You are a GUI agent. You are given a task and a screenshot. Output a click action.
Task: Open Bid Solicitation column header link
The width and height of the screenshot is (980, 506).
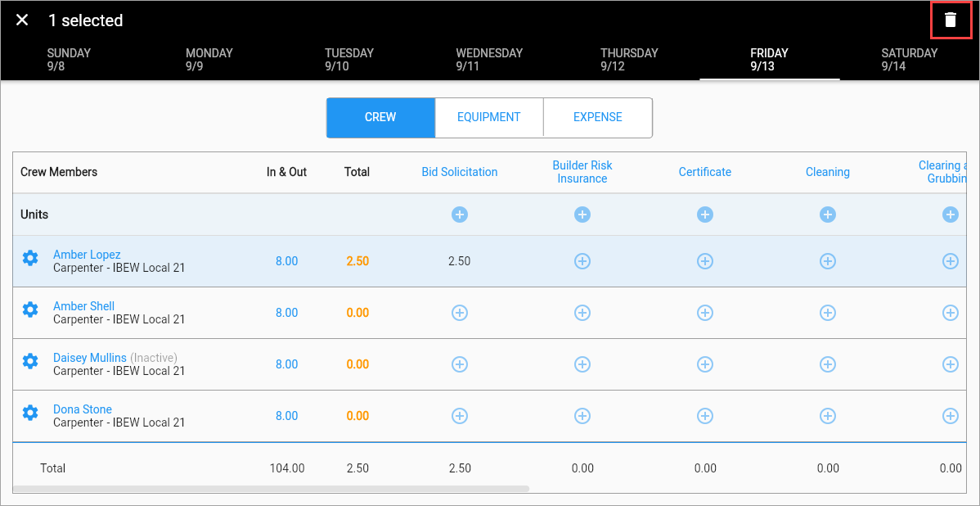pyautogui.click(x=460, y=172)
